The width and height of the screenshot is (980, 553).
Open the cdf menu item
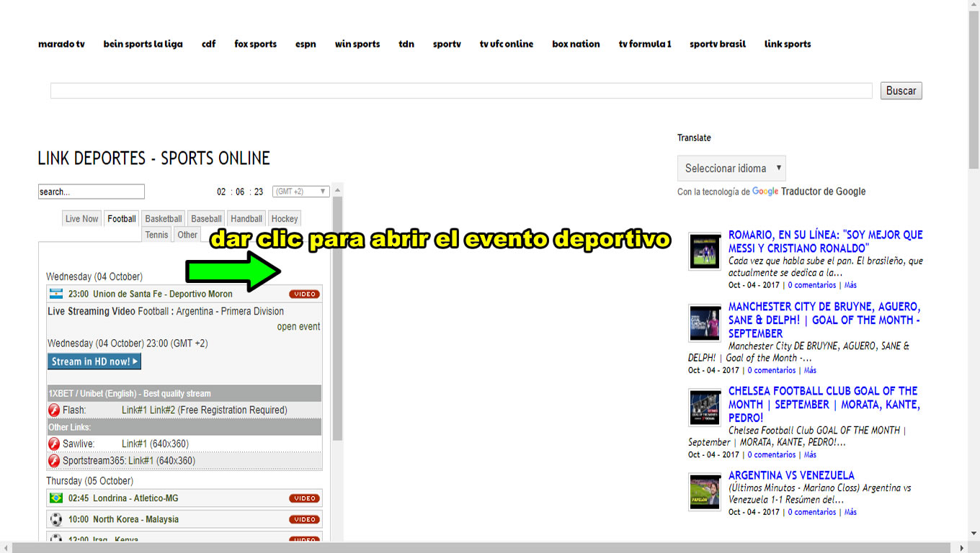208,44
